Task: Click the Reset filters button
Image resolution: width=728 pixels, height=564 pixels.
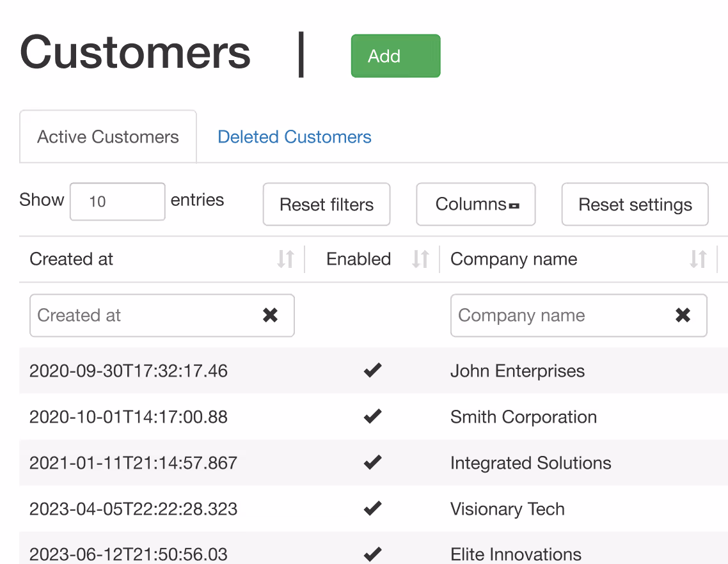Action: (x=326, y=205)
